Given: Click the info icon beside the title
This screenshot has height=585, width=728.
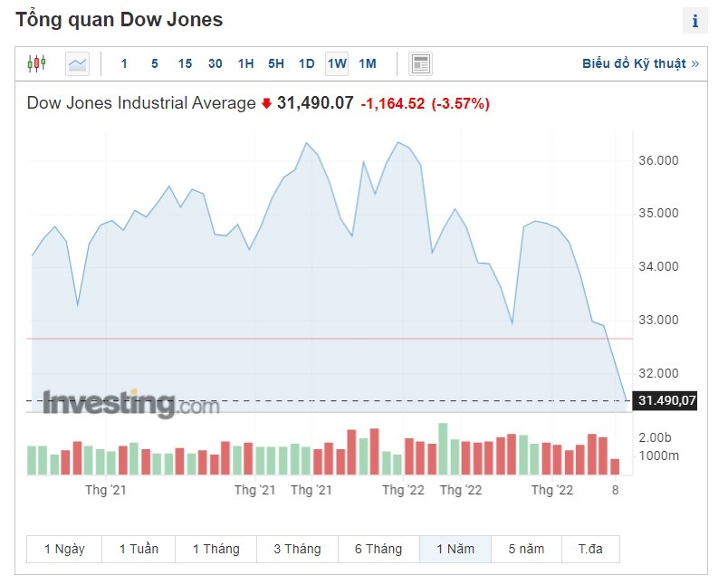Looking at the screenshot, I should 695,22.
